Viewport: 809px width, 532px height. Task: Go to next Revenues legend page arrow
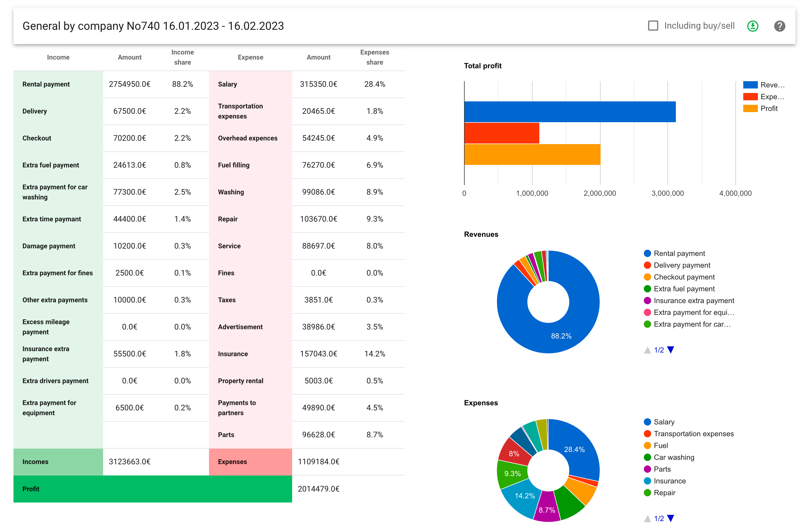pos(670,350)
